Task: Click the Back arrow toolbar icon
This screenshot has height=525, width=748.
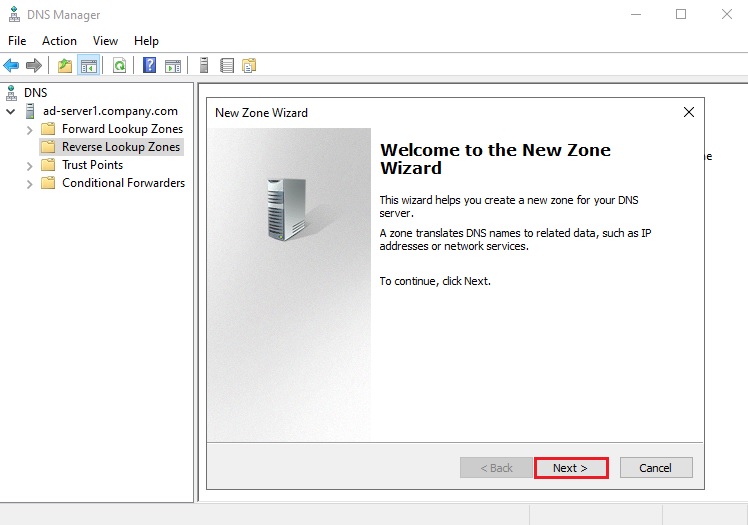Action: [12, 66]
